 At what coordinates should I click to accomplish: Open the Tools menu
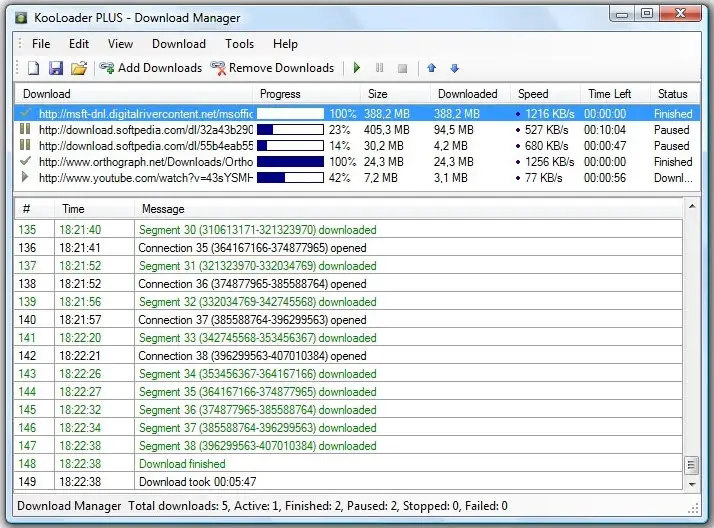click(x=240, y=44)
